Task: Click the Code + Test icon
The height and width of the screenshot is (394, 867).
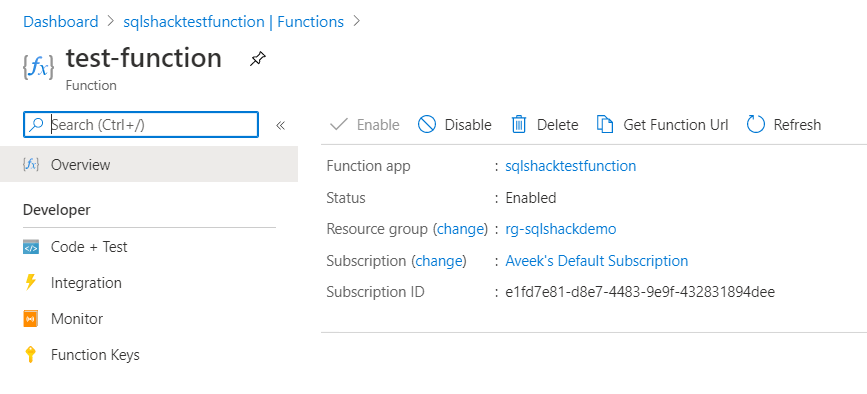Action: click(31, 246)
